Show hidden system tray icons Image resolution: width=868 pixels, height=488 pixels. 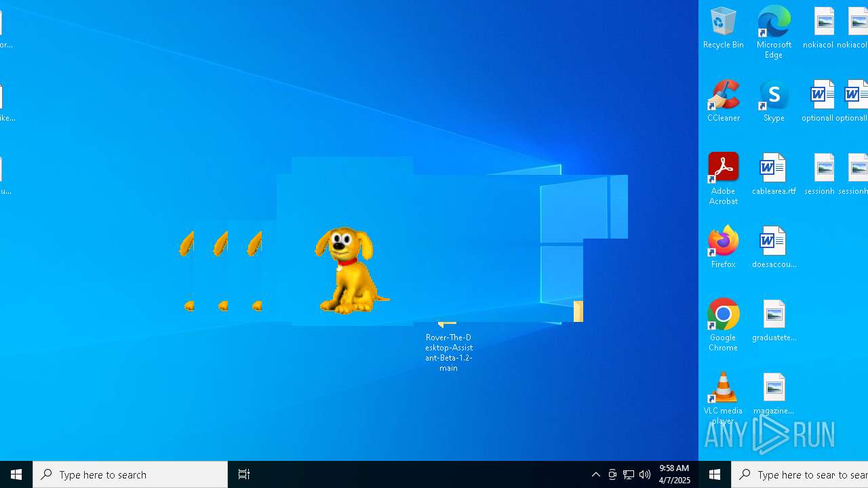pos(596,474)
